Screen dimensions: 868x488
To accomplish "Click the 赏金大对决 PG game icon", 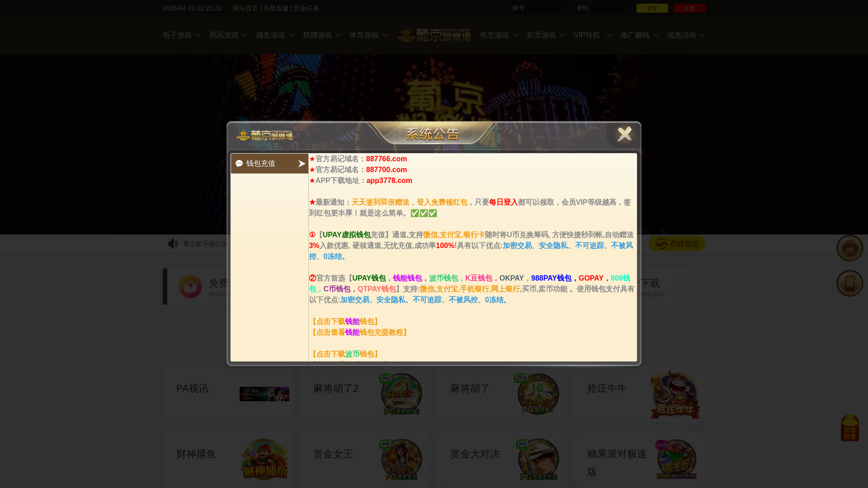I will (x=538, y=460).
